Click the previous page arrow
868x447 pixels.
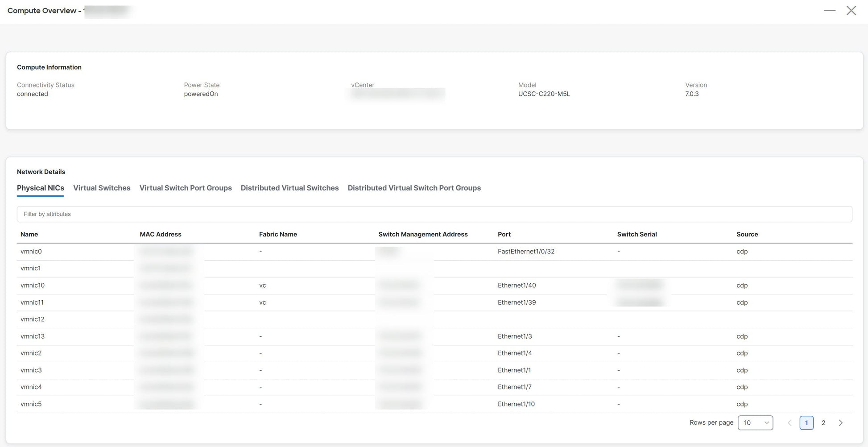789,423
